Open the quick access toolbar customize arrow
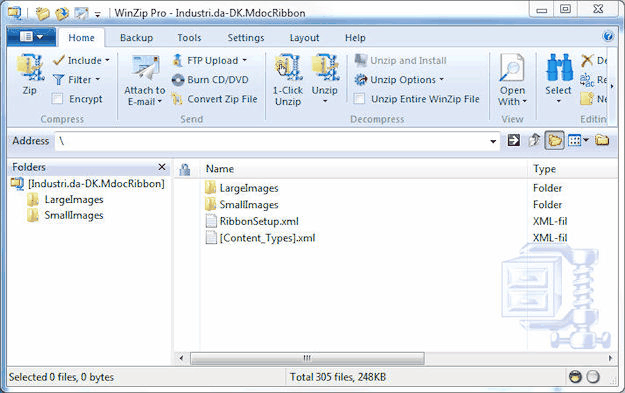 click(x=98, y=15)
